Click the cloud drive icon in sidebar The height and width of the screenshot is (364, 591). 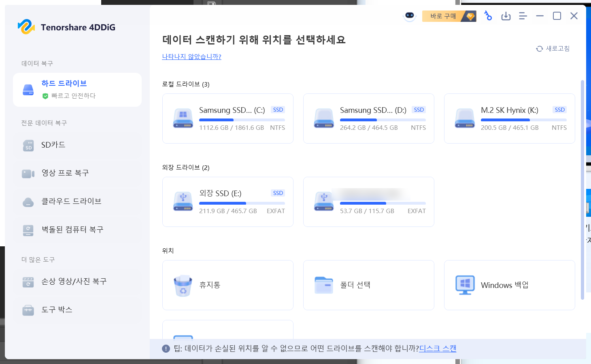[x=28, y=202]
